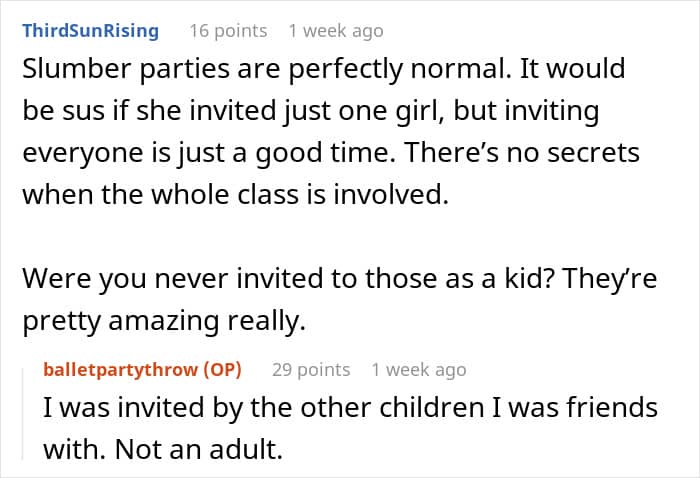Screen dimensions: 700x478
Task: Open balletpartythrow's user profile
Action: tap(121, 370)
